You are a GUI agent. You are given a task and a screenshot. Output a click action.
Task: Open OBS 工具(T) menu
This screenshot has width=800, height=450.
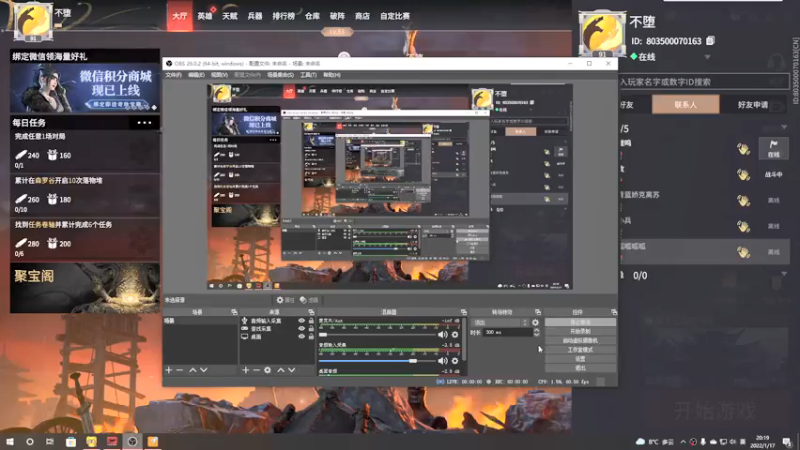[x=308, y=75]
